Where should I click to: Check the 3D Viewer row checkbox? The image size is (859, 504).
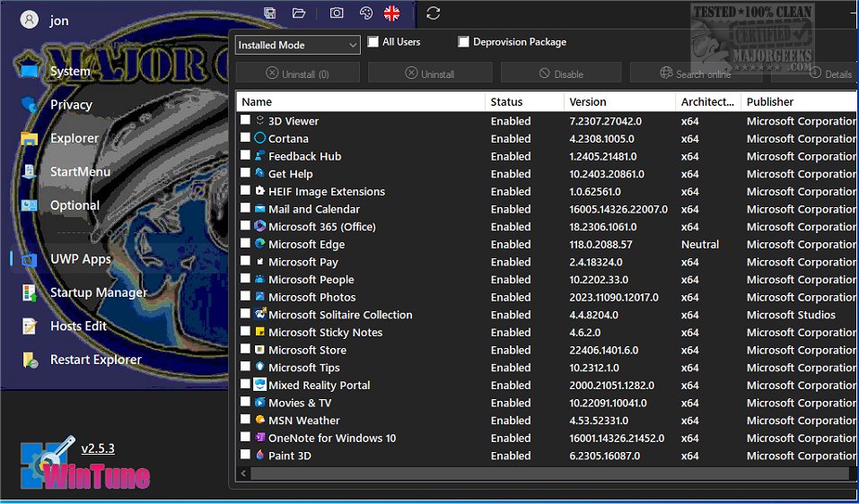pyautogui.click(x=245, y=120)
